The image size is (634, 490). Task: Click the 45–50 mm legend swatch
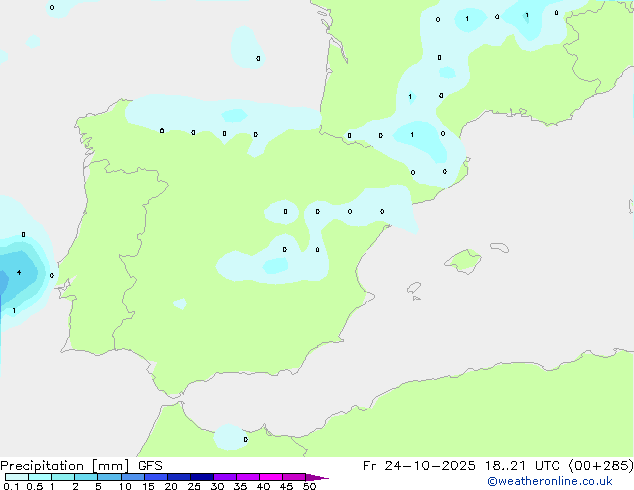294,477
